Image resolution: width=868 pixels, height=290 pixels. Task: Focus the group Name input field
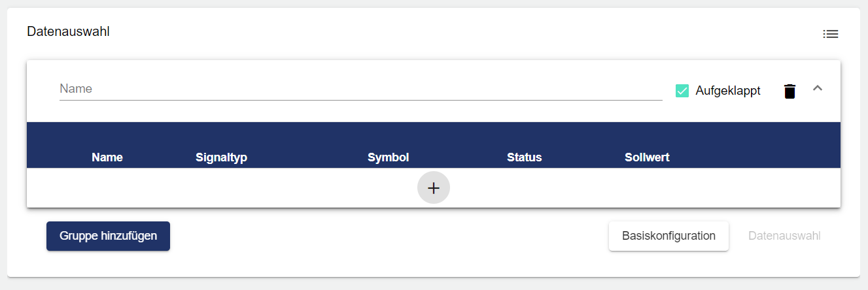point(360,89)
